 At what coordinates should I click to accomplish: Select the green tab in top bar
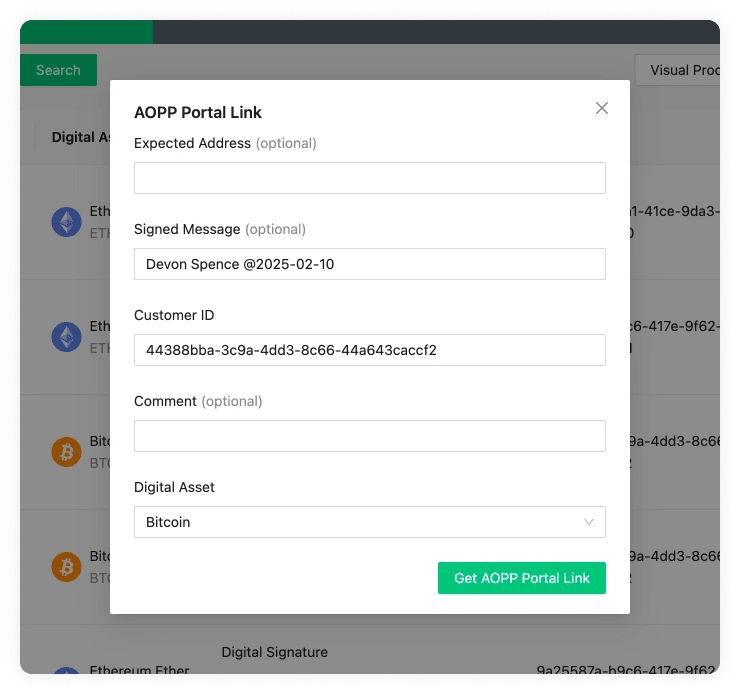(x=86, y=32)
